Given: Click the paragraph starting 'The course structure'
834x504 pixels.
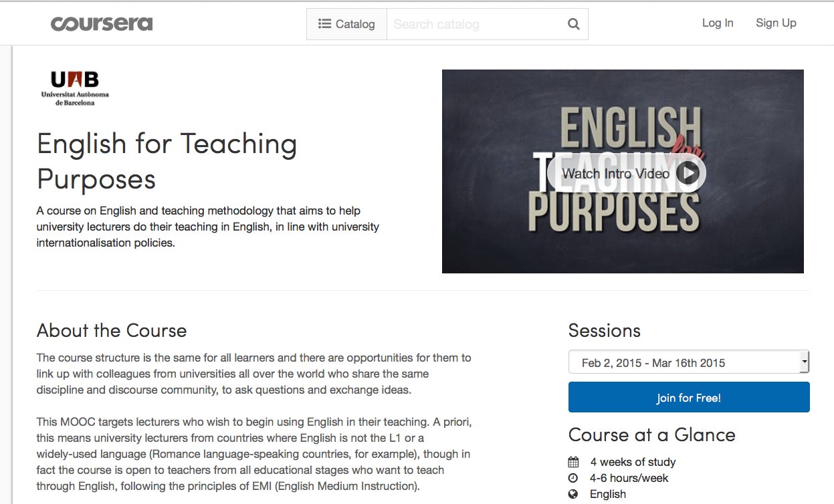Looking at the screenshot, I should (254, 374).
